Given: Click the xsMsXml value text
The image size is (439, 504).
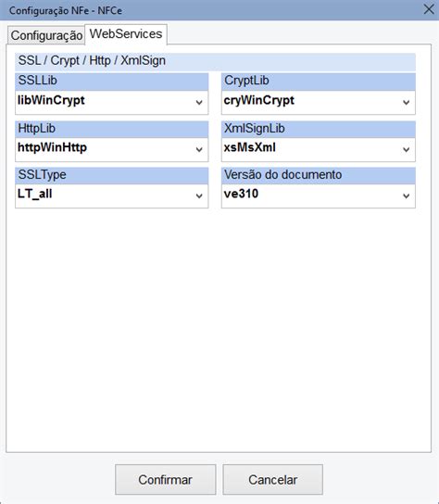Looking at the screenshot, I should pos(250,147).
